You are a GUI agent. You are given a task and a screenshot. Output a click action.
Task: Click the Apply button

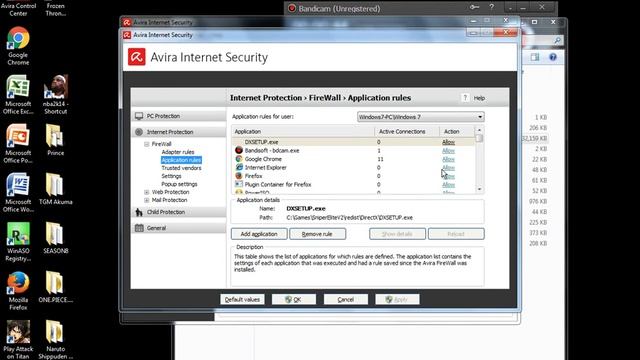397,299
